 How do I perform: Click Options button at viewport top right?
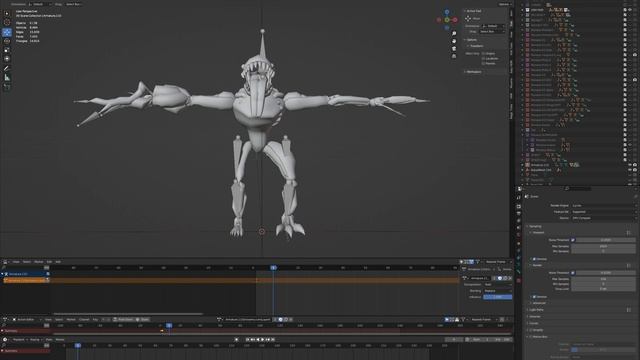(x=504, y=4)
